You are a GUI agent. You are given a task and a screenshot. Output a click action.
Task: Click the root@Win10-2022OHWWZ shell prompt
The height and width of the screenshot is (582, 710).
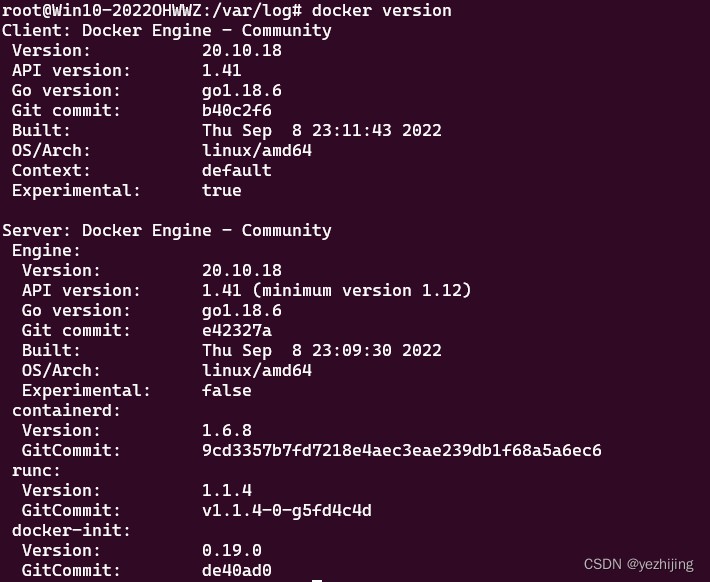point(150,10)
